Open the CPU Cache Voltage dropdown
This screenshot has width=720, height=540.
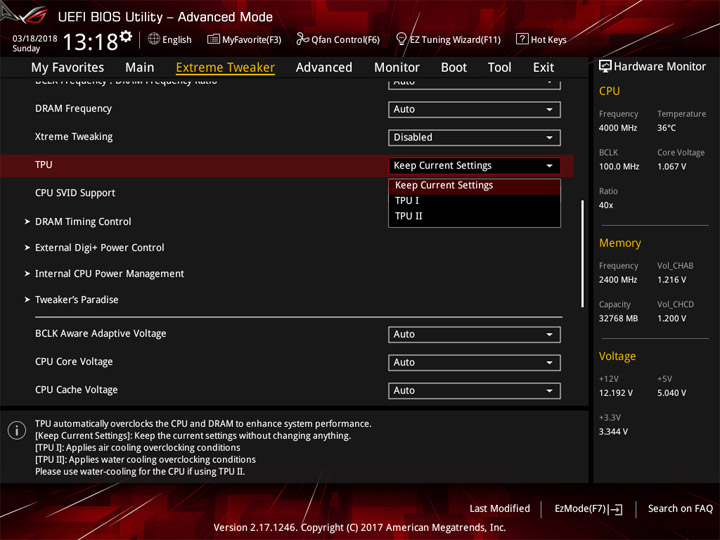pos(474,390)
